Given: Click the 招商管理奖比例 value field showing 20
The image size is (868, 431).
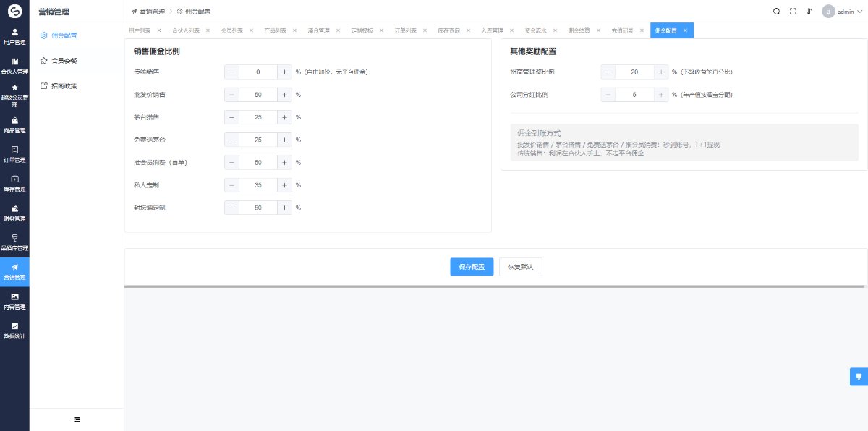Looking at the screenshot, I should click(635, 72).
